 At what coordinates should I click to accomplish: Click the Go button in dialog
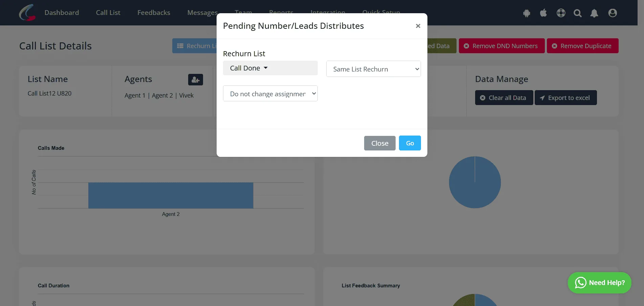pos(410,143)
